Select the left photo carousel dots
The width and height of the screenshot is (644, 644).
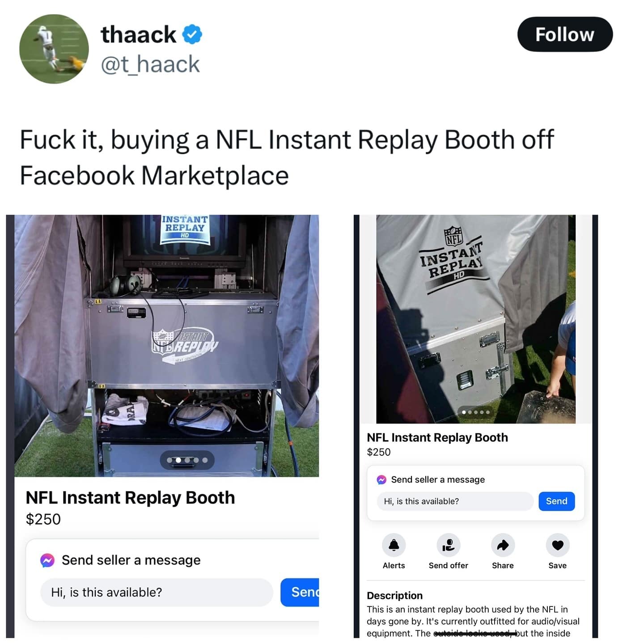pos(187,460)
